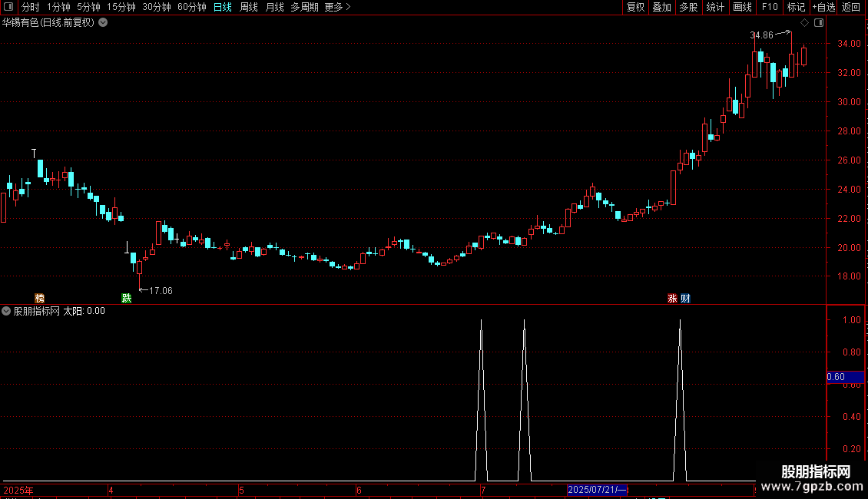This screenshot has width=868, height=499.
Task: Toggle 多股 multi-stock view
Action: tap(688, 7)
